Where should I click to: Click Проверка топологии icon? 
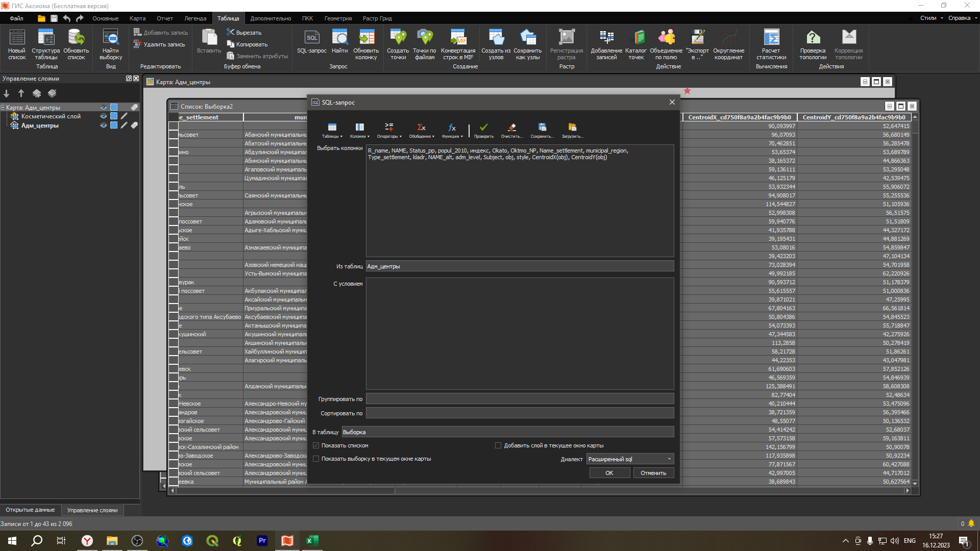click(813, 38)
